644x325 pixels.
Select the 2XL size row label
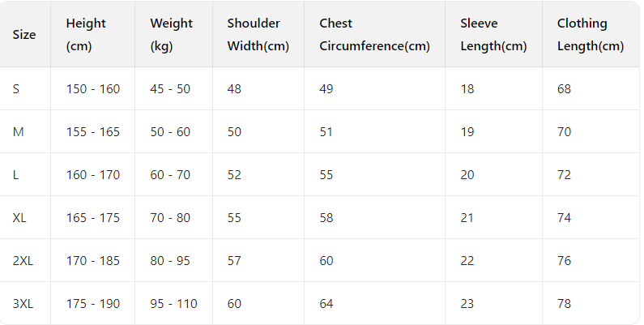tap(23, 261)
